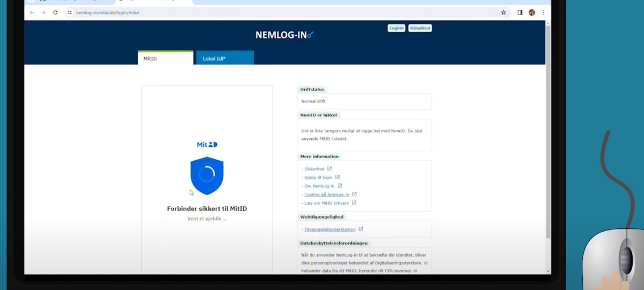
Task: Click the Webtilgængelighed heading
Action: pyautogui.click(x=322, y=217)
